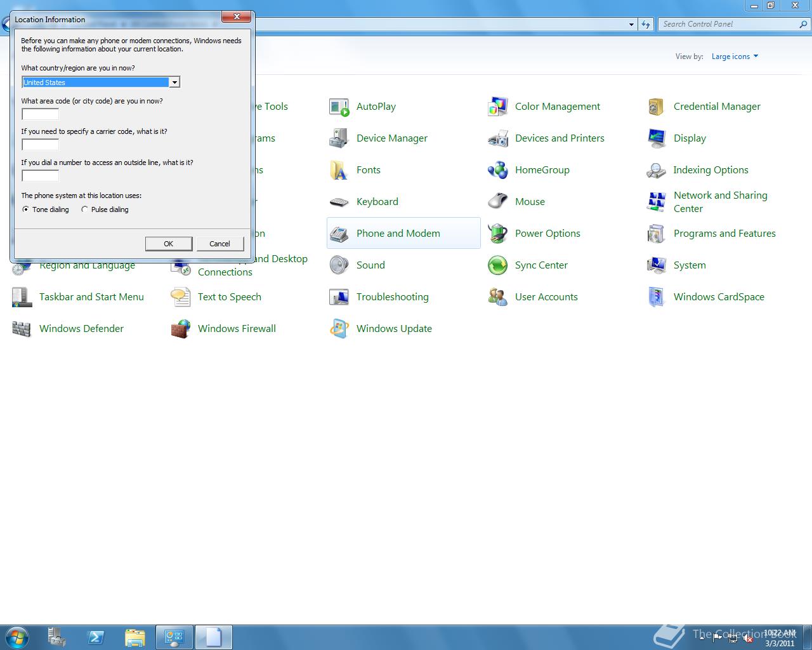
Task: Open Devices and Printers icon
Action: tap(498, 138)
